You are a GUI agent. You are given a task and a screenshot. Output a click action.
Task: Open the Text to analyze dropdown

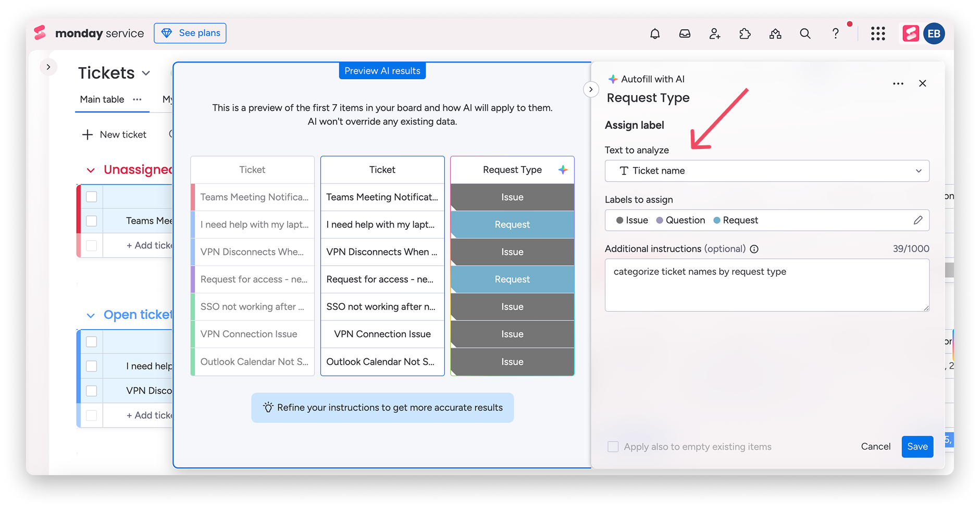(767, 171)
